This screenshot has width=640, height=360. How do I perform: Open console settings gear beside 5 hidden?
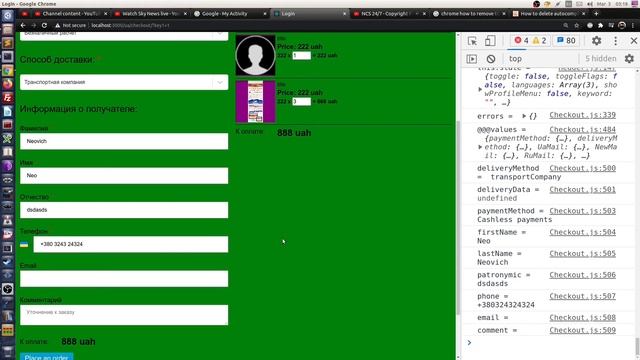coord(629,59)
